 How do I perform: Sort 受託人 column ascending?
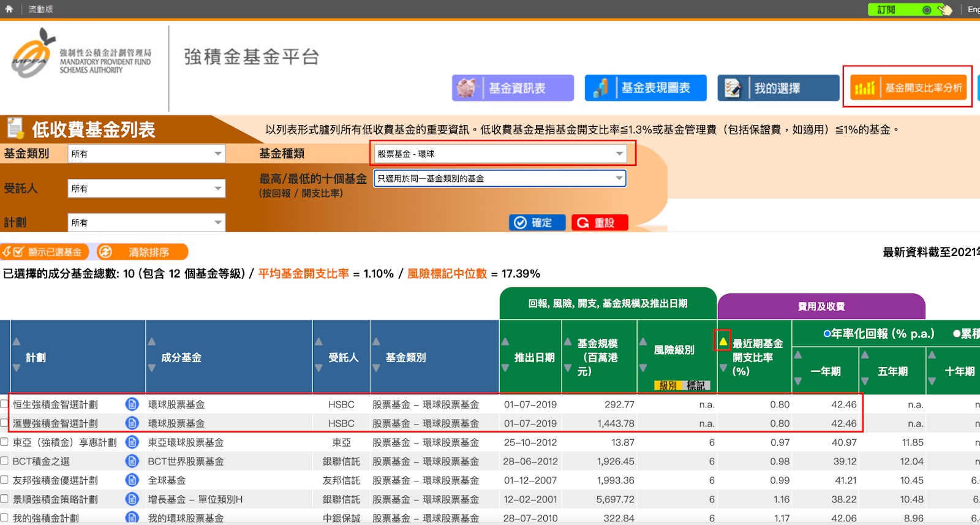(x=318, y=342)
